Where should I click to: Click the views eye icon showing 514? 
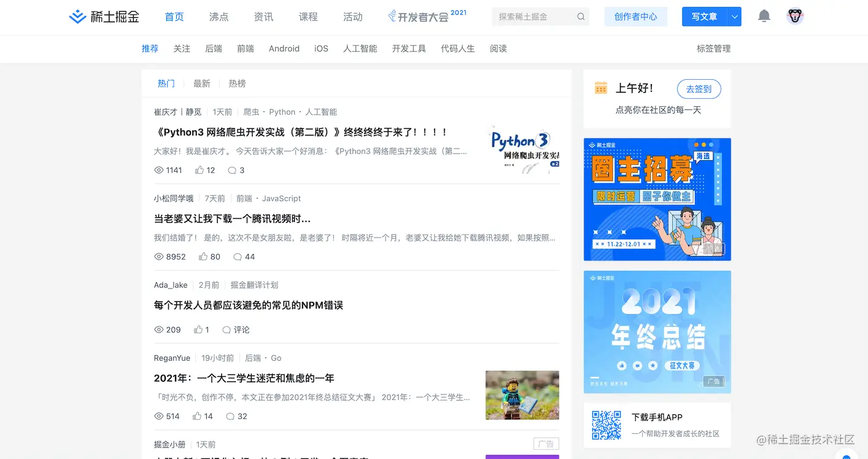pyautogui.click(x=158, y=416)
